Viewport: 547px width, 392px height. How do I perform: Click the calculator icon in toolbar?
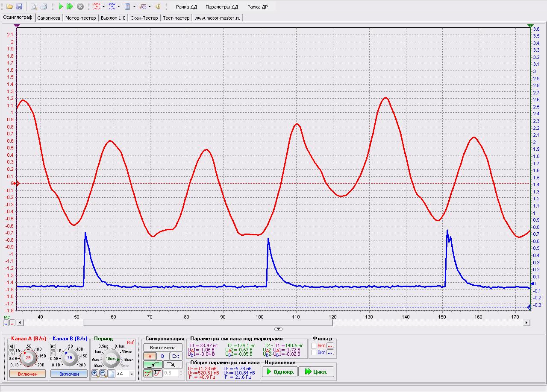click(x=127, y=6)
